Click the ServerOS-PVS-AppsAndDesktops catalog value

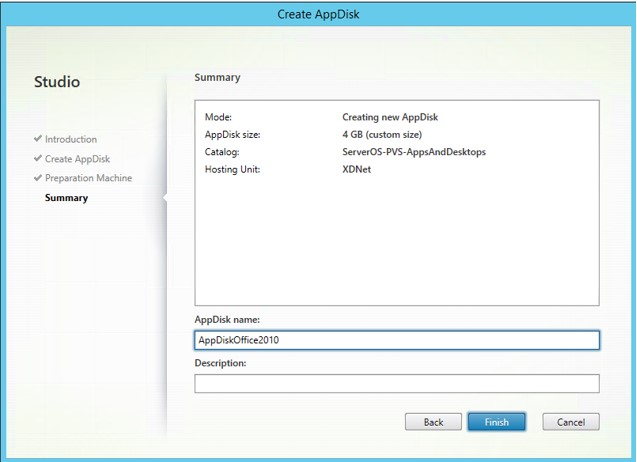(413, 153)
